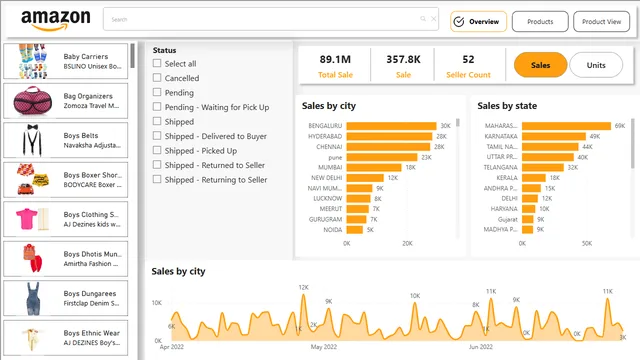Check the Select all status box

(157, 63)
